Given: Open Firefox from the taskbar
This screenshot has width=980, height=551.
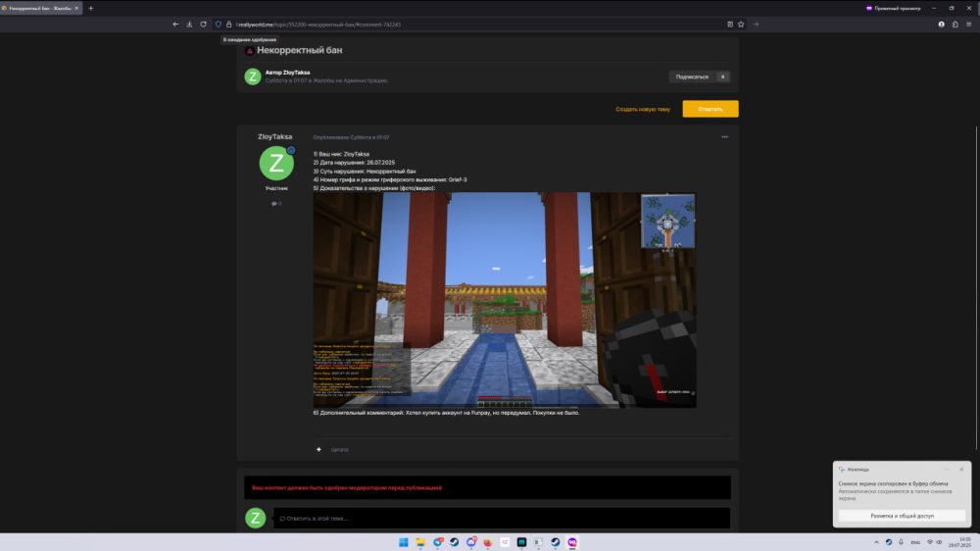Looking at the screenshot, I should 488,542.
